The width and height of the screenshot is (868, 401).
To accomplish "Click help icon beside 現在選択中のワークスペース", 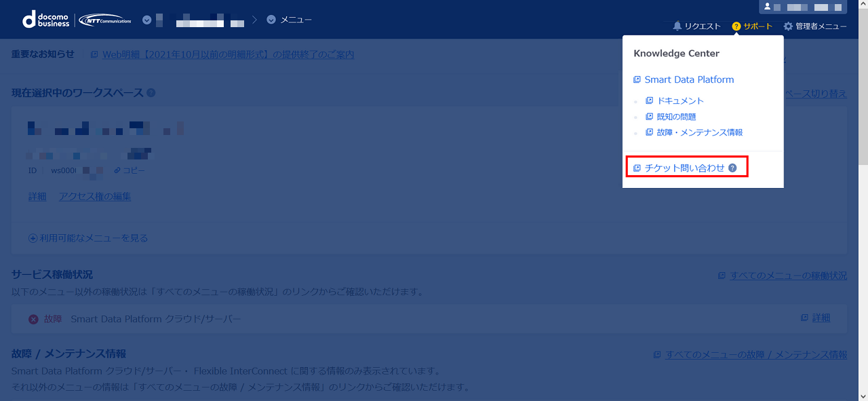I will pyautogui.click(x=151, y=93).
